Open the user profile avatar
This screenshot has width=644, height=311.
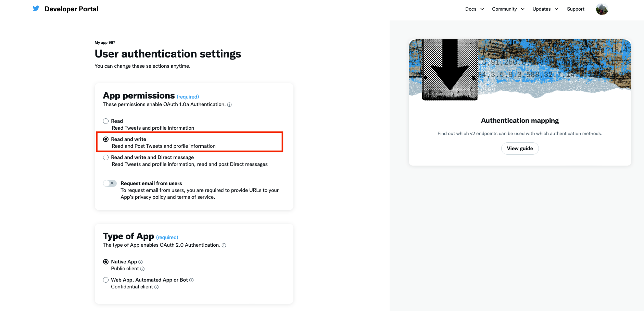[602, 9]
